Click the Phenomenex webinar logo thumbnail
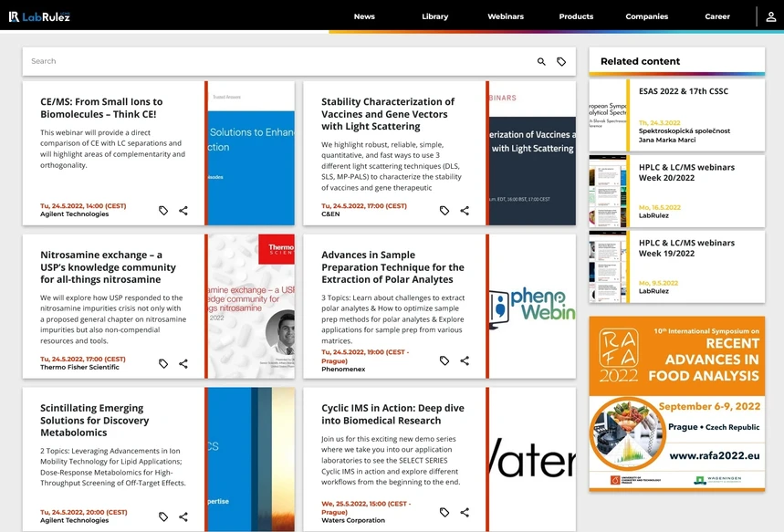This screenshot has width=784, height=532. [x=532, y=306]
